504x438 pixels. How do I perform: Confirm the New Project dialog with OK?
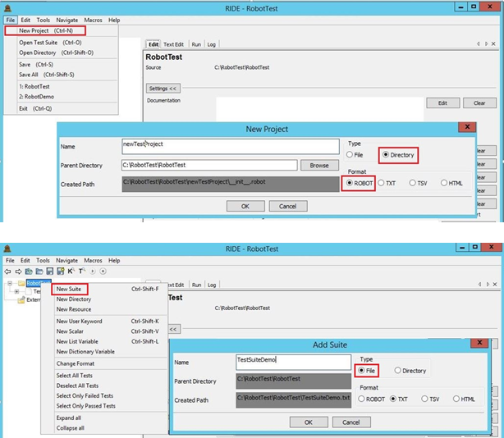(245, 206)
